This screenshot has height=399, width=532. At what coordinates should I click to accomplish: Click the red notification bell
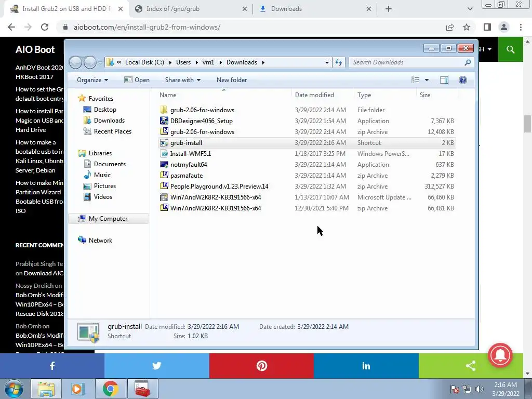point(500,355)
